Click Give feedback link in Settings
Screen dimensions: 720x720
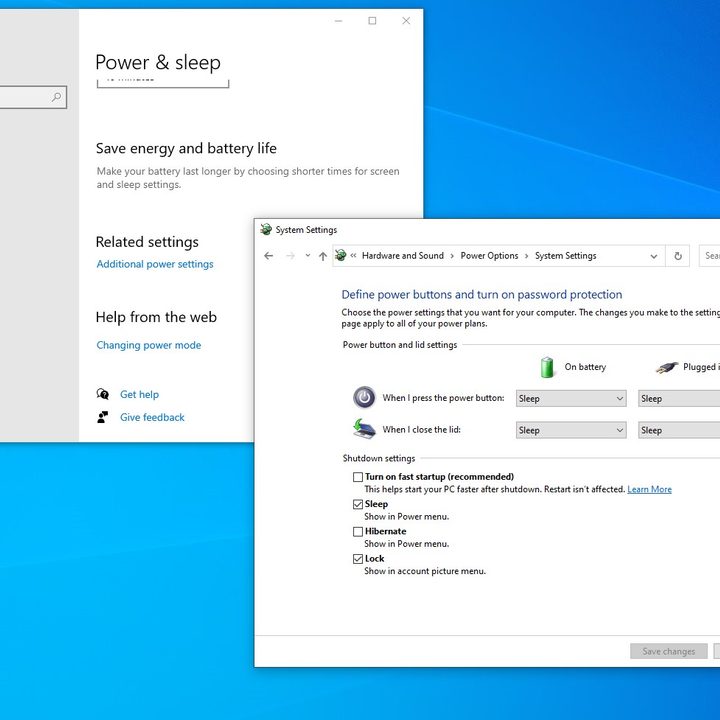[x=152, y=417]
